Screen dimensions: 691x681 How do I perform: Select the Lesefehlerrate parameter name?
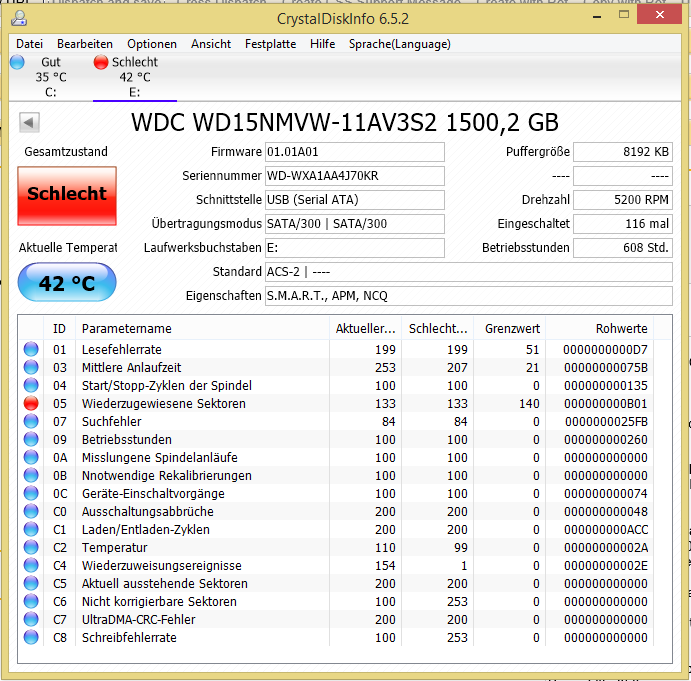(x=122, y=350)
